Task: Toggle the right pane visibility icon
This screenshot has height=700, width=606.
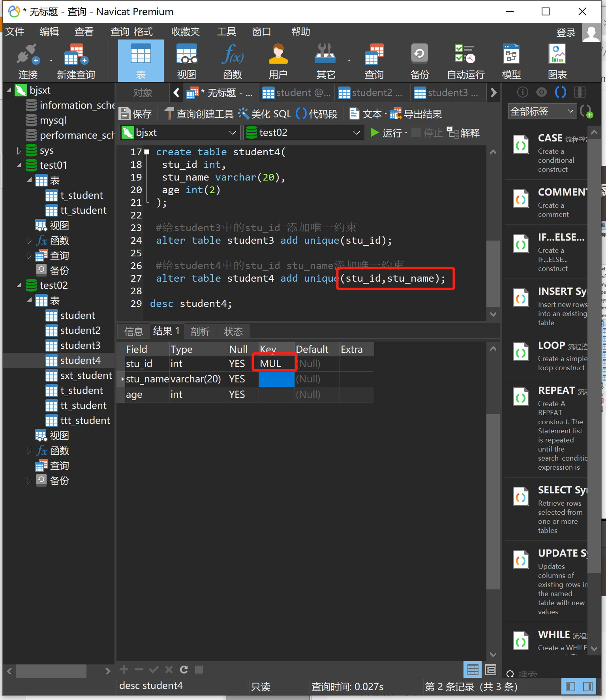Action: [x=587, y=686]
